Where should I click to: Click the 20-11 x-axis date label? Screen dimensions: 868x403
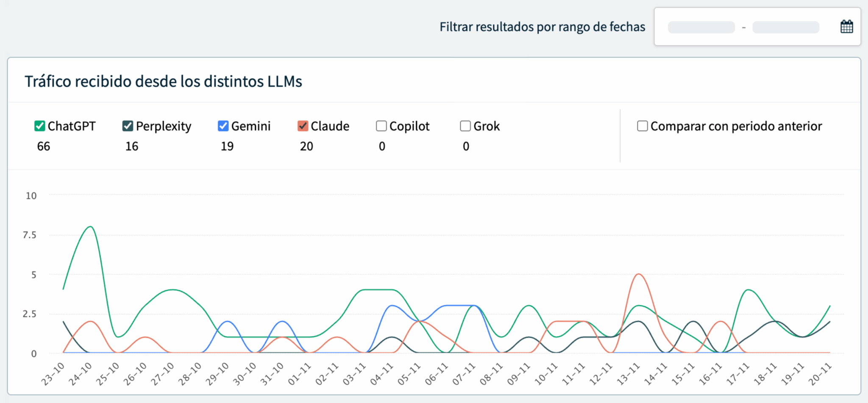pyautogui.click(x=821, y=373)
